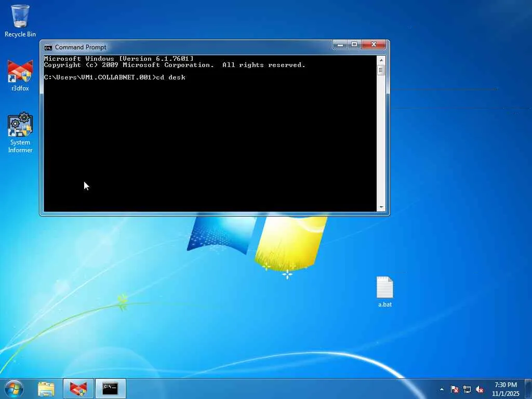Maximize the Command Prompt window
532x399 pixels.
click(x=354, y=45)
